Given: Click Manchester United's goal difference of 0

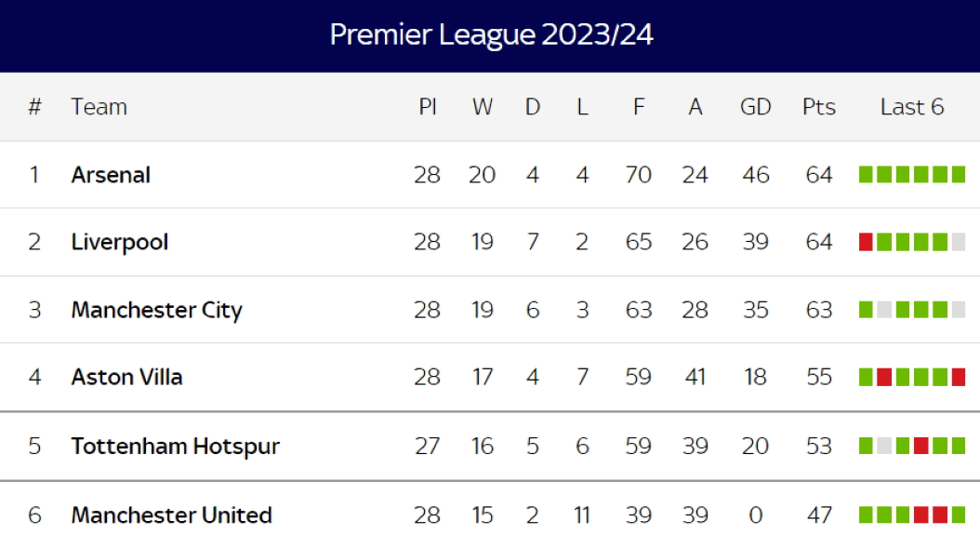Looking at the screenshot, I should [x=755, y=515].
